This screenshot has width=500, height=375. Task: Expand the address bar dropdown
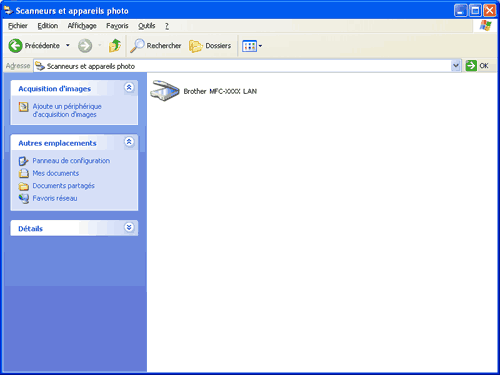[x=456, y=66]
